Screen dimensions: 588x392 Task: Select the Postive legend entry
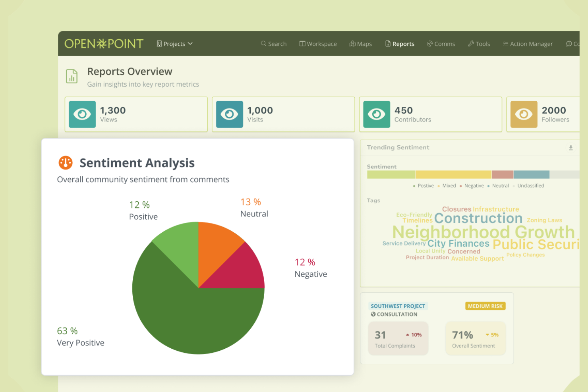click(x=424, y=186)
